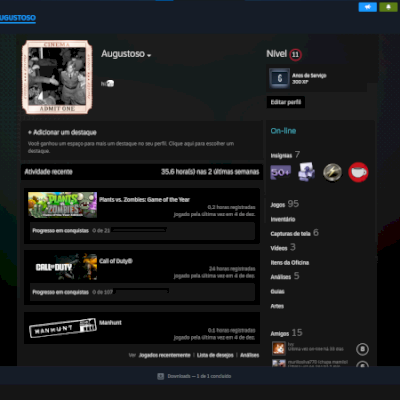
Task: Open the Análises link under recent games
Action: coord(249,355)
